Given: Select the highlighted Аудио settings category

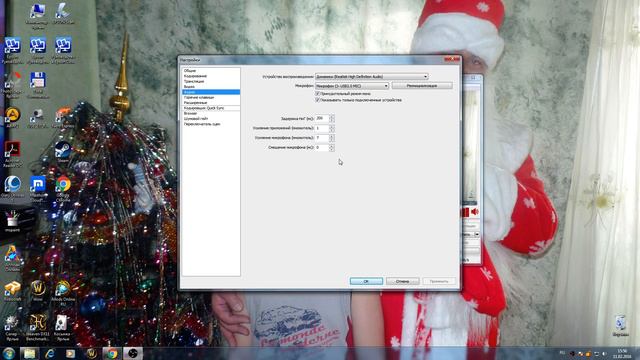Looking at the screenshot, I should tap(211, 92).
